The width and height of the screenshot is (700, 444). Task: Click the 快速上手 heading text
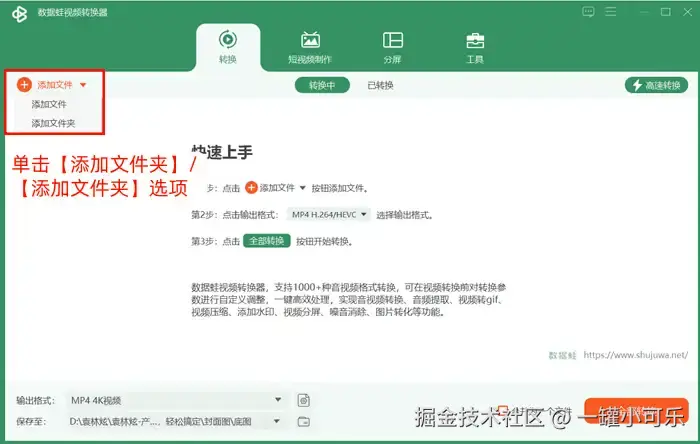pos(222,153)
